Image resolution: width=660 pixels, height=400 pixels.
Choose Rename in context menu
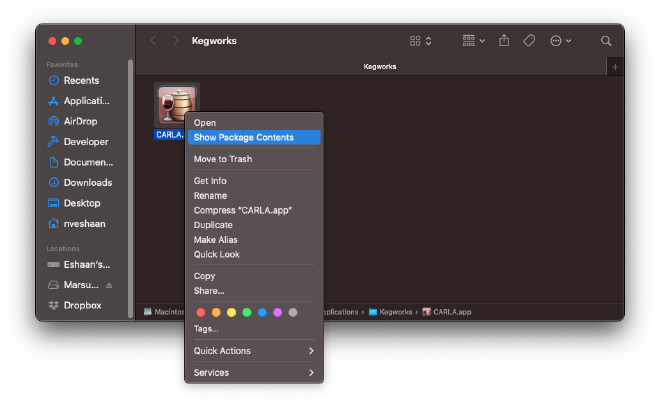(254, 196)
